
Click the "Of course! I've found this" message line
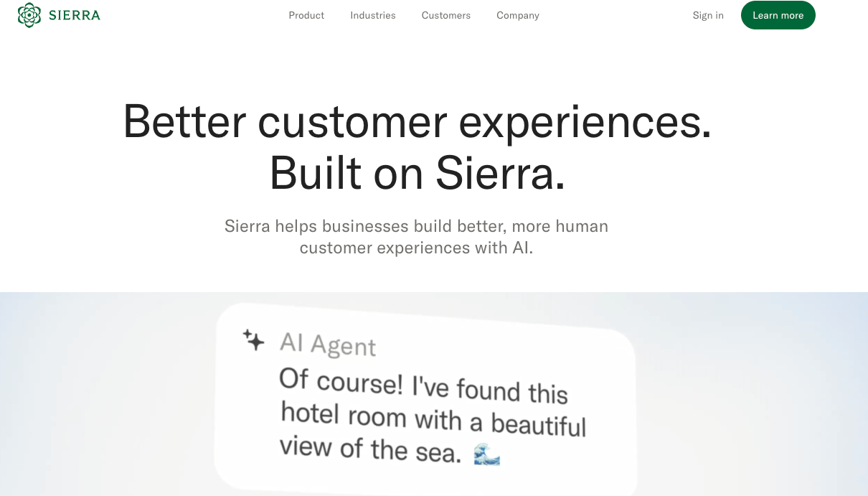click(423, 386)
